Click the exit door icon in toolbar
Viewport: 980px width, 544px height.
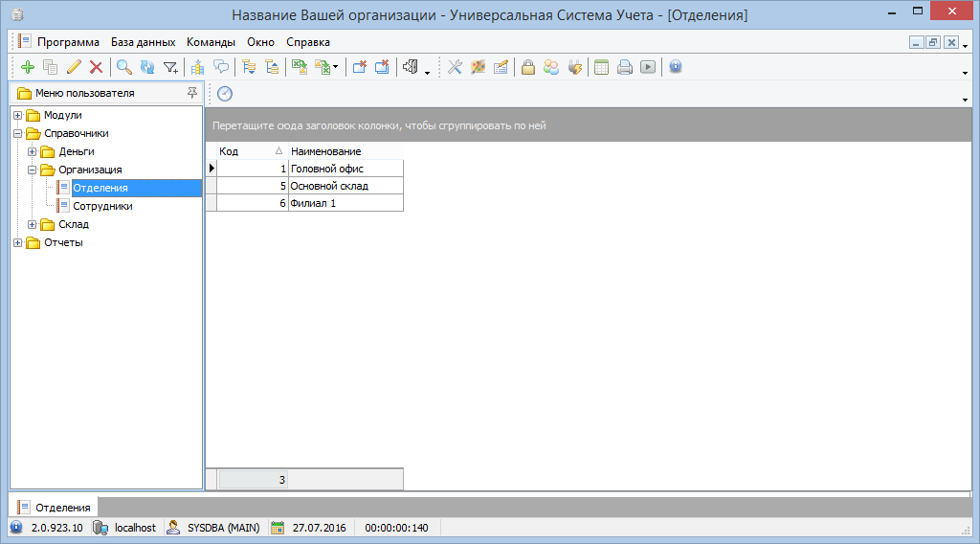coord(410,67)
